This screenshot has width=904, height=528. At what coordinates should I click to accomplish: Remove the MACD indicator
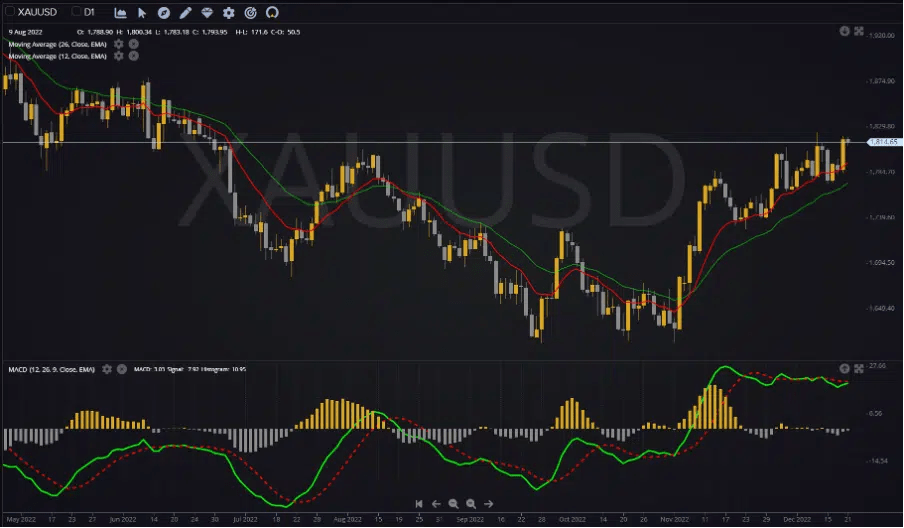(122, 369)
